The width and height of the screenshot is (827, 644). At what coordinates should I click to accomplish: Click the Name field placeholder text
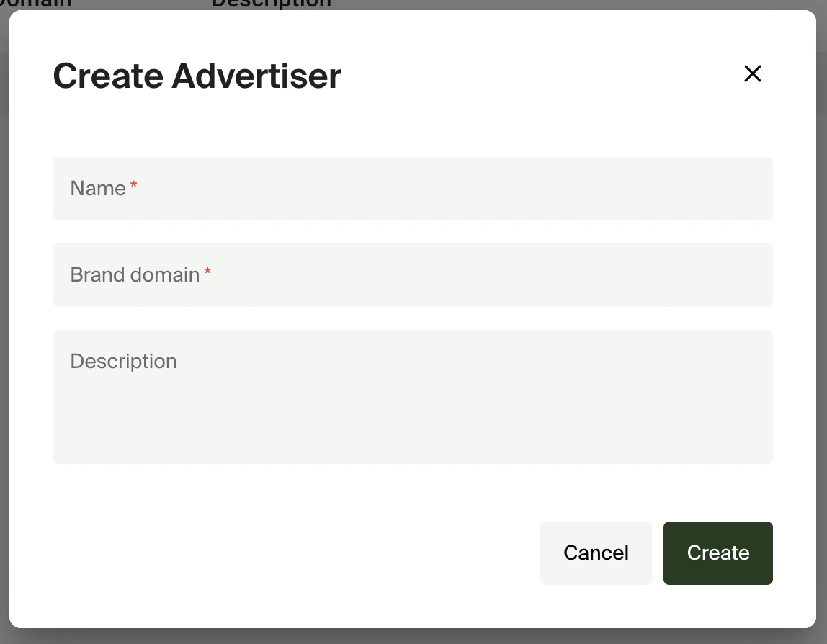pos(99,188)
